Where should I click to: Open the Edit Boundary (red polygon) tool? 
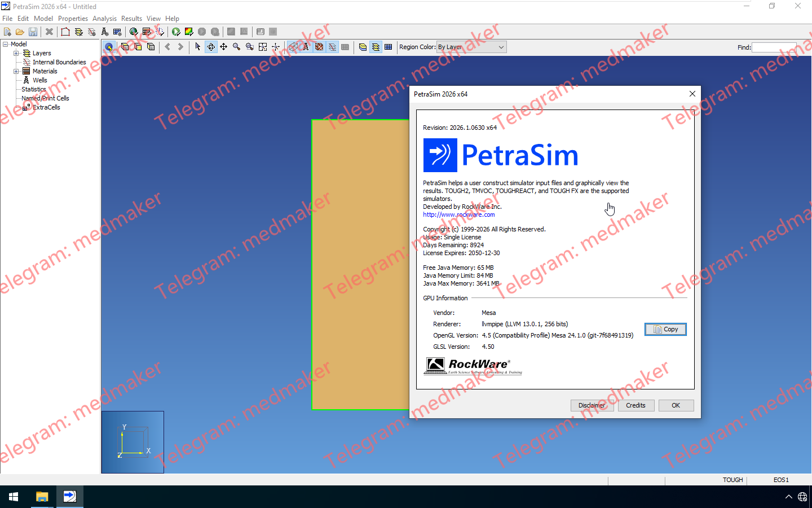[65, 32]
